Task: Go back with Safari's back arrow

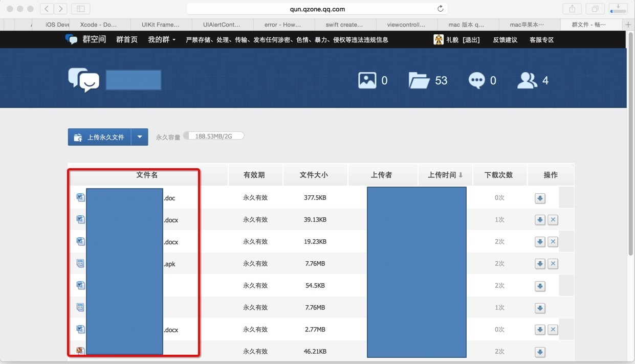Action: tap(47, 9)
